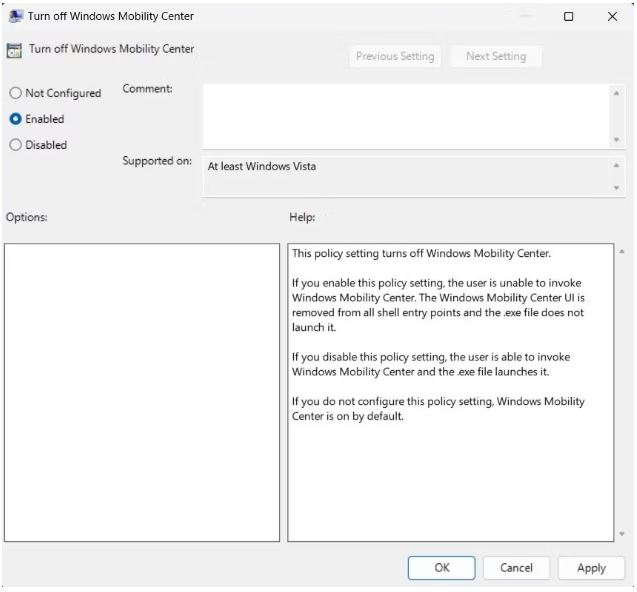
Task: Click the 'Supported on:' label
Action: [157, 161]
